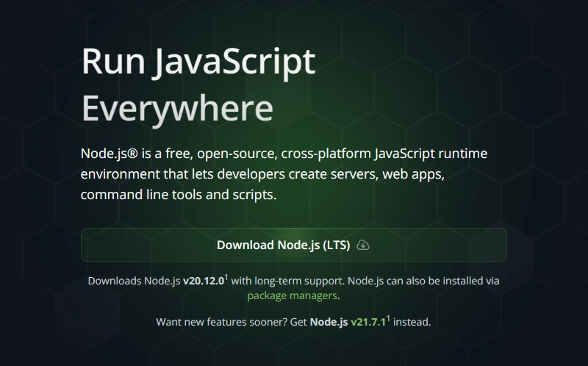Click the Node.js® description paragraph

pyautogui.click(x=284, y=174)
